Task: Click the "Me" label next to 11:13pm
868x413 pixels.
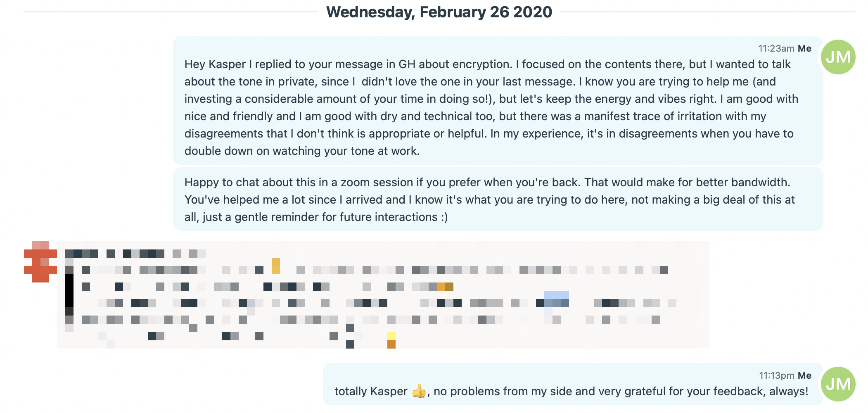Action: tap(804, 375)
